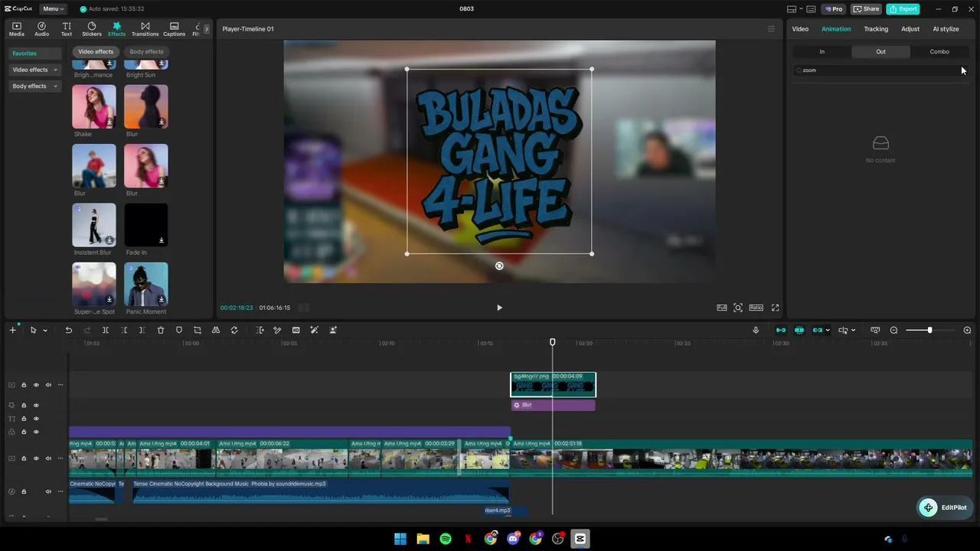The width and height of the screenshot is (980, 551).
Task: Select the Video effects filter pill
Action: 96,51
